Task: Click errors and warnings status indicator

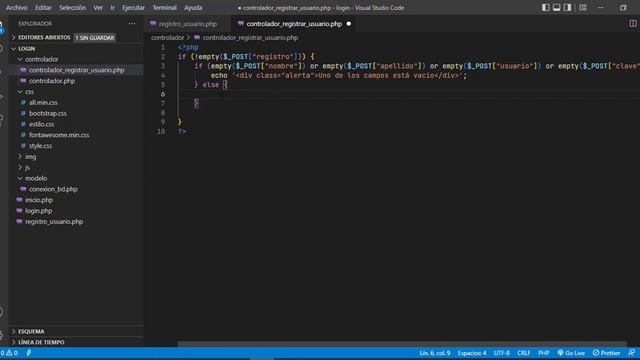Action: point(9,353)
